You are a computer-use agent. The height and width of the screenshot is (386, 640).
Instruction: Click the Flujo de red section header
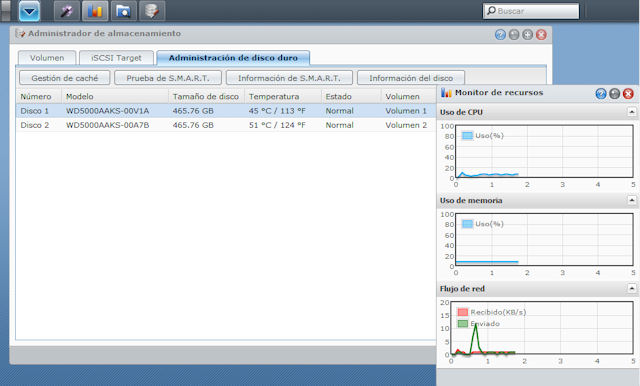537,288
